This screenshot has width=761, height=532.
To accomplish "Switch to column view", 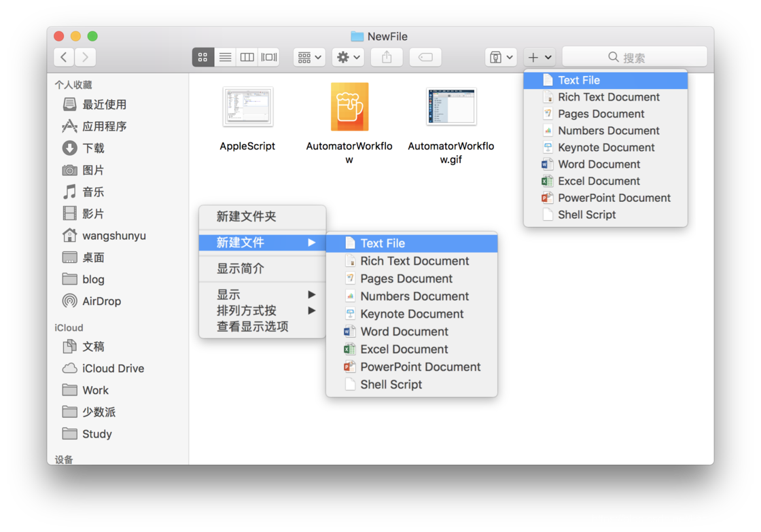I will [247, 57].
